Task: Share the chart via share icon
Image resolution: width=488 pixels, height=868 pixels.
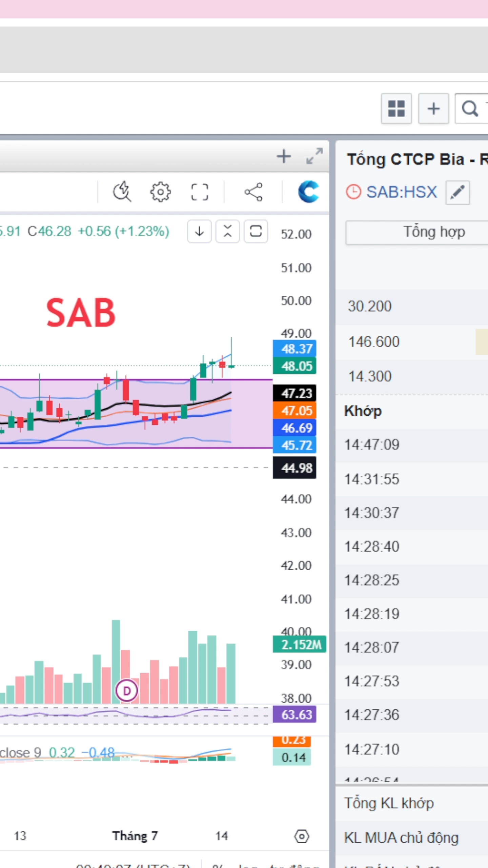Action: 253,192
